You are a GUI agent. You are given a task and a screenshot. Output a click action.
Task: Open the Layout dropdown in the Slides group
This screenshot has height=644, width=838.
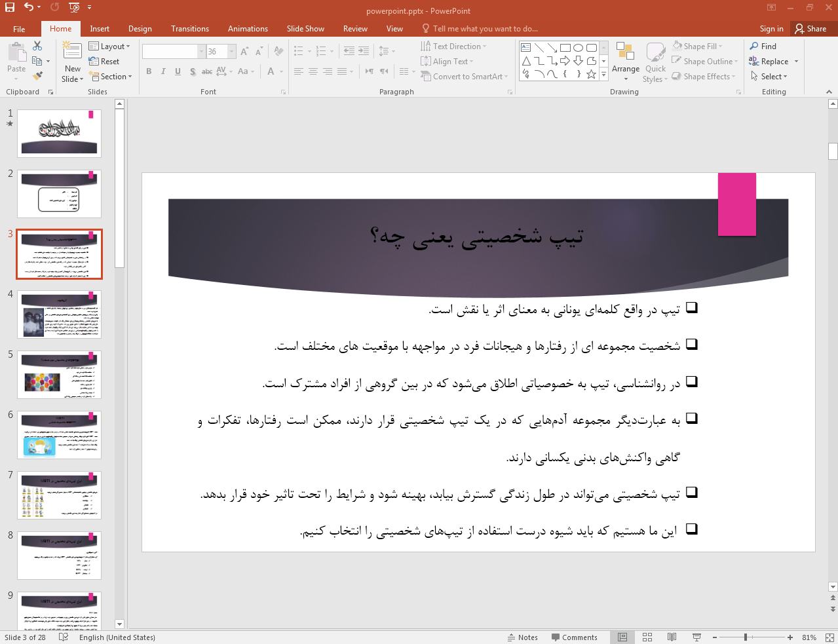pyautogui.click(x=110, y=46)
